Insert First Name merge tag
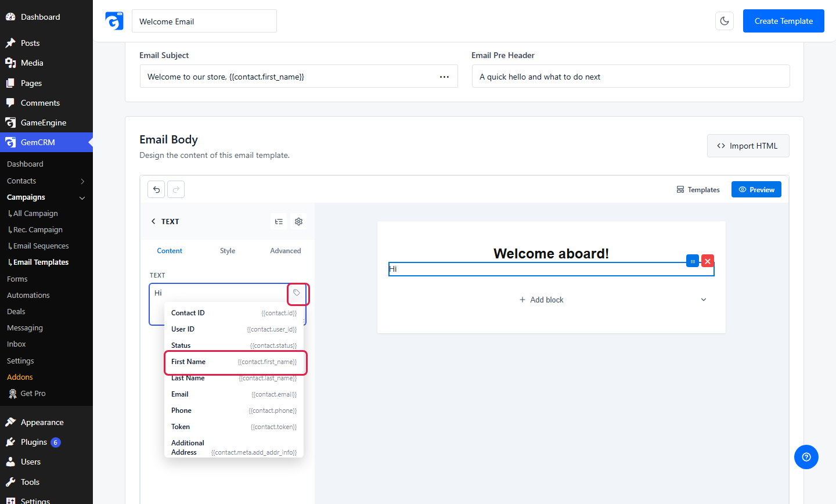836x504 pixels. (234, 362)
